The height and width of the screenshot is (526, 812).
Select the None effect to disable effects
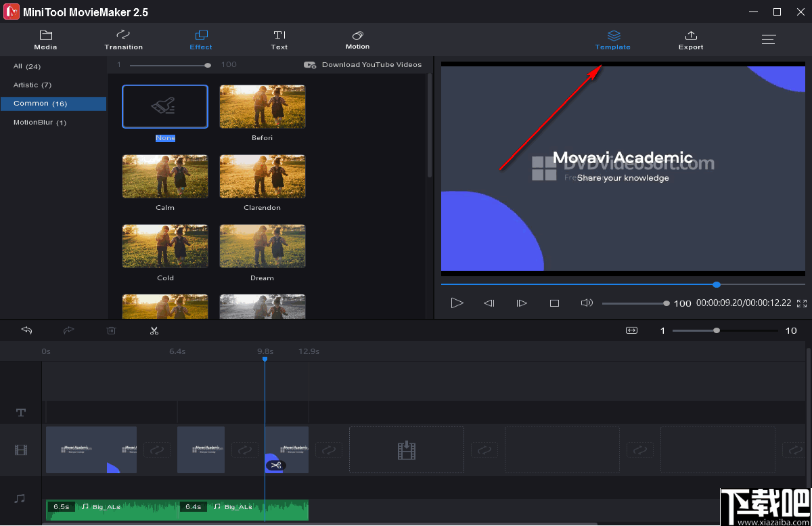165,106
